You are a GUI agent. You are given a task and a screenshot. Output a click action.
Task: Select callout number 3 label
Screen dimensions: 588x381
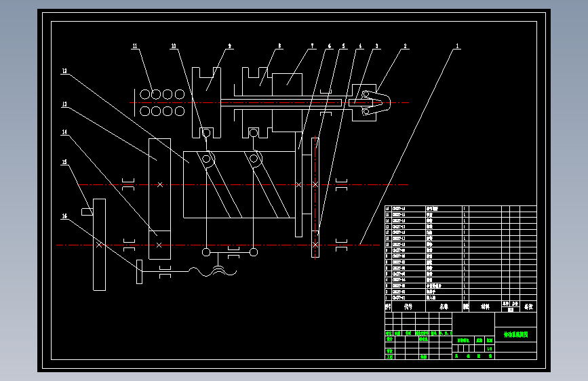coord(377,45)
